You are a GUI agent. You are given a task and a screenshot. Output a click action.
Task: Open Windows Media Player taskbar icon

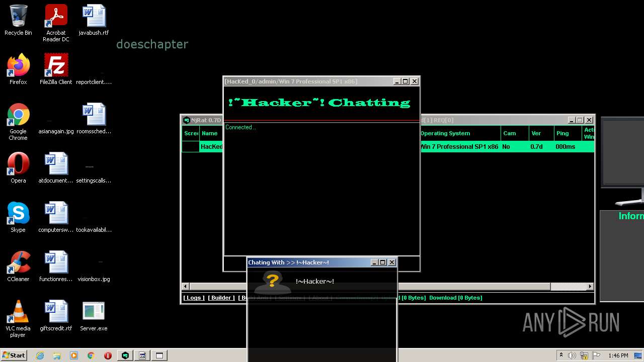(x=74, y=355)
